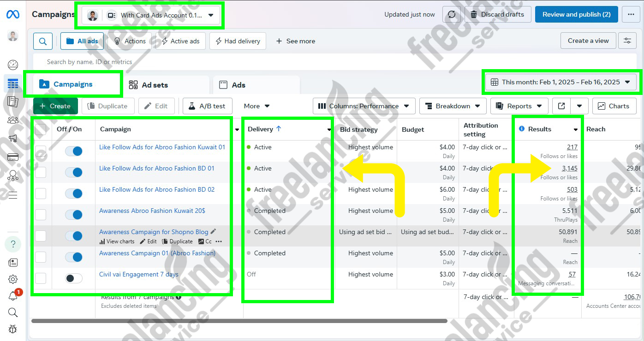Open Billing credit card icon in sidebar
644x341 pixels.
[x=13, y=157]
